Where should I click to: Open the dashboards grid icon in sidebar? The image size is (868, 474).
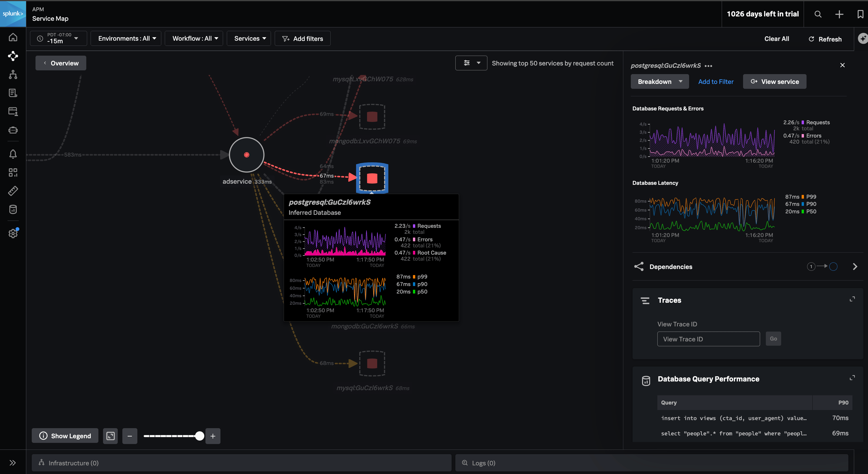(13, 172)
